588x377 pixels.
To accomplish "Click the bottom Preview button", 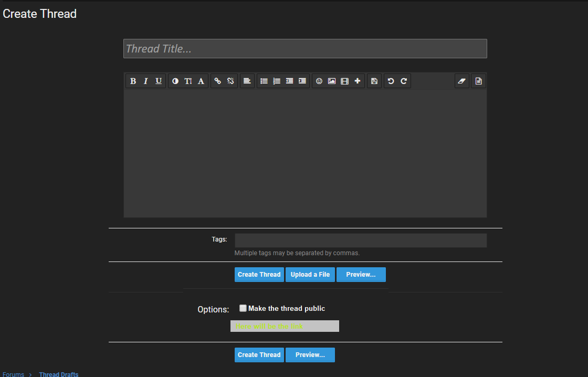I will click(x=310, y=355).
